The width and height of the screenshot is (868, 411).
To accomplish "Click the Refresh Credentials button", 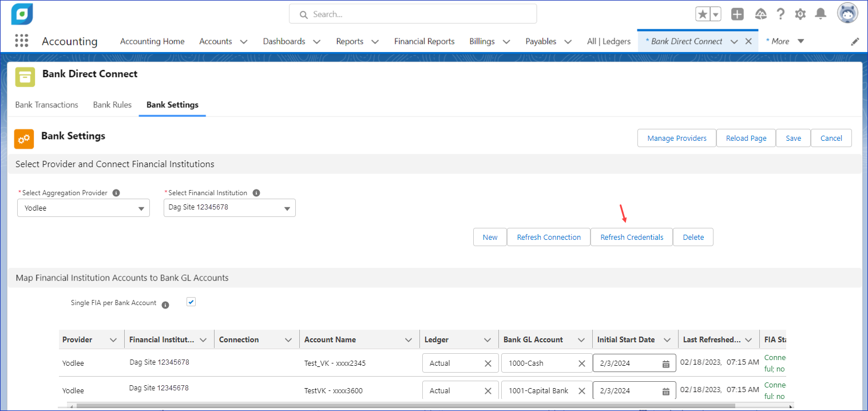I will coord(632,237).
